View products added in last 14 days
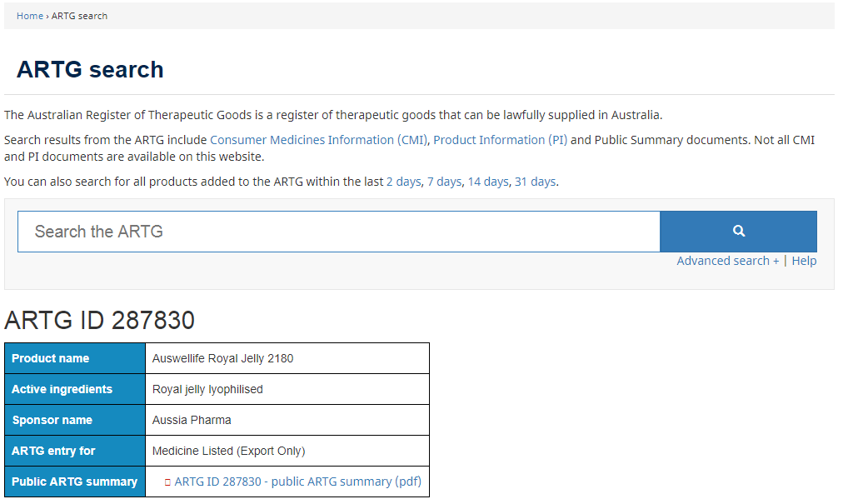This screenshot has width=848, height=504. [487, 182]
